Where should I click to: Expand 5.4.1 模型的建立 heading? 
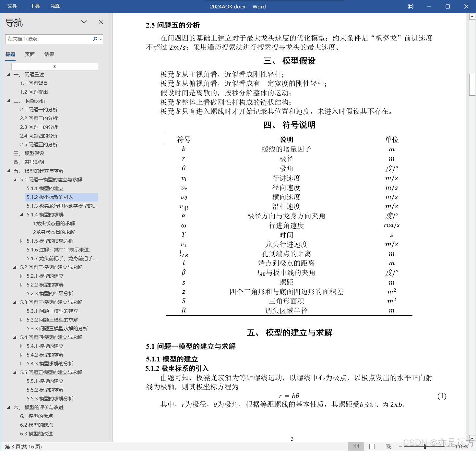tap(21, 346)
